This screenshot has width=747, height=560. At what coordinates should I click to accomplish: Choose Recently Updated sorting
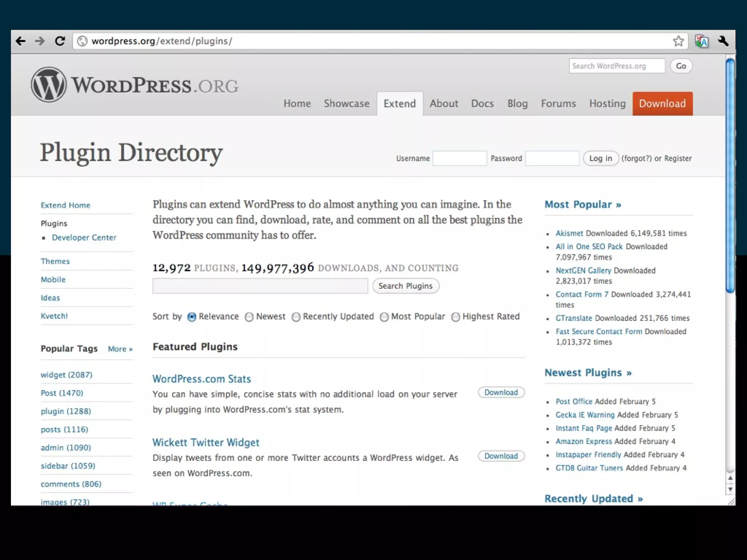pos(296,317)
